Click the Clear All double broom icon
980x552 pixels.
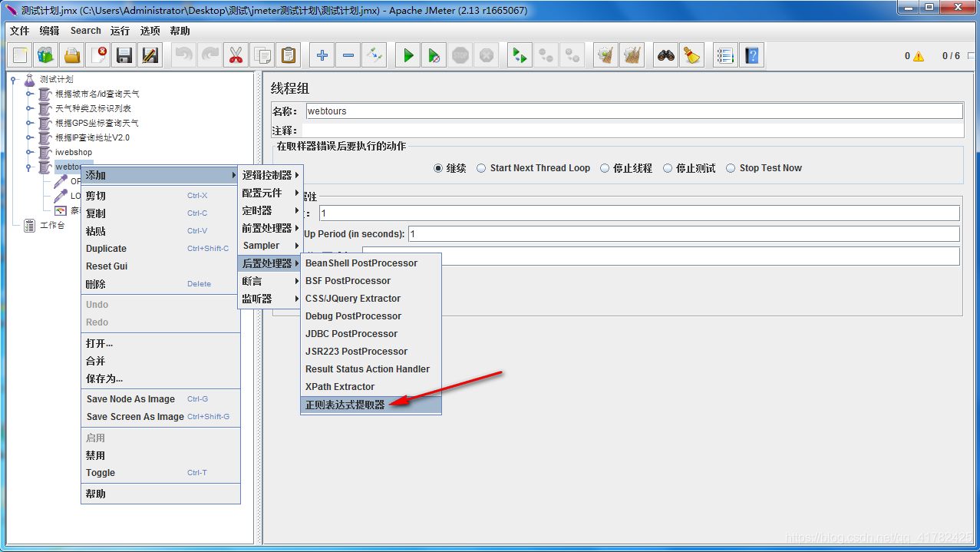[632, 55]
